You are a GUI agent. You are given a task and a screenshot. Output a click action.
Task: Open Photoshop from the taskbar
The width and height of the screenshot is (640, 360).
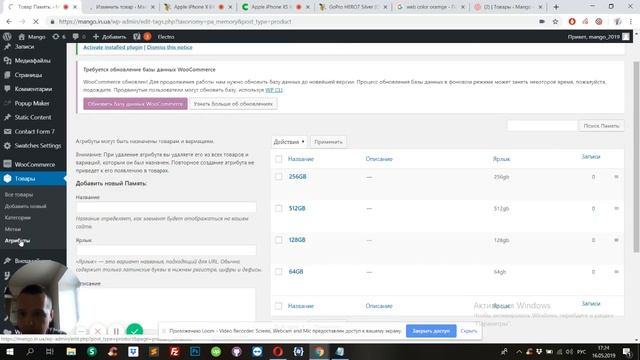pos(195,351)
